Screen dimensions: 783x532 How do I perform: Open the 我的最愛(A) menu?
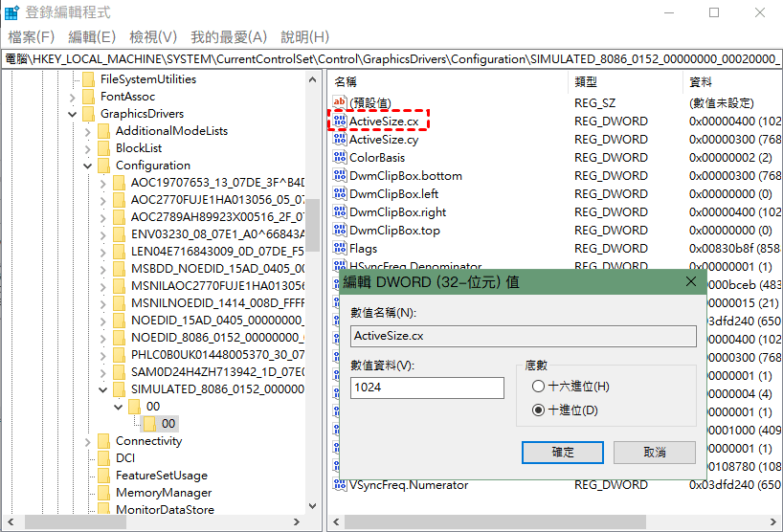(229, 37)
